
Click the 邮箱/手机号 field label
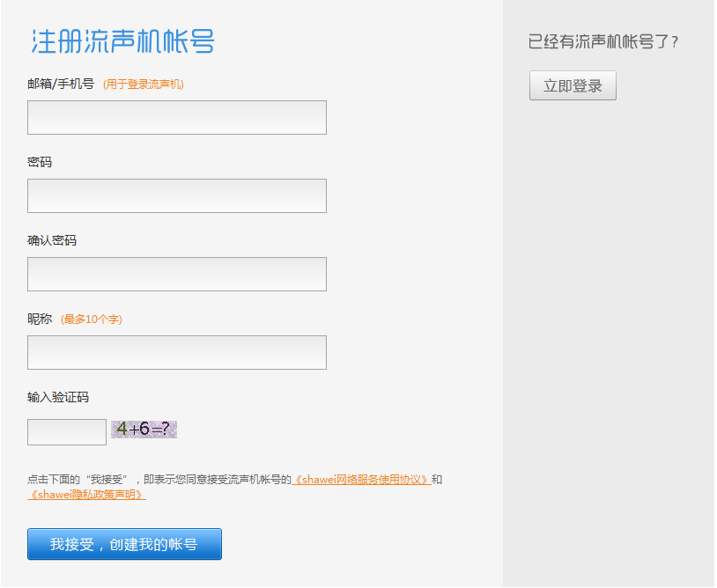pos(61,85)
